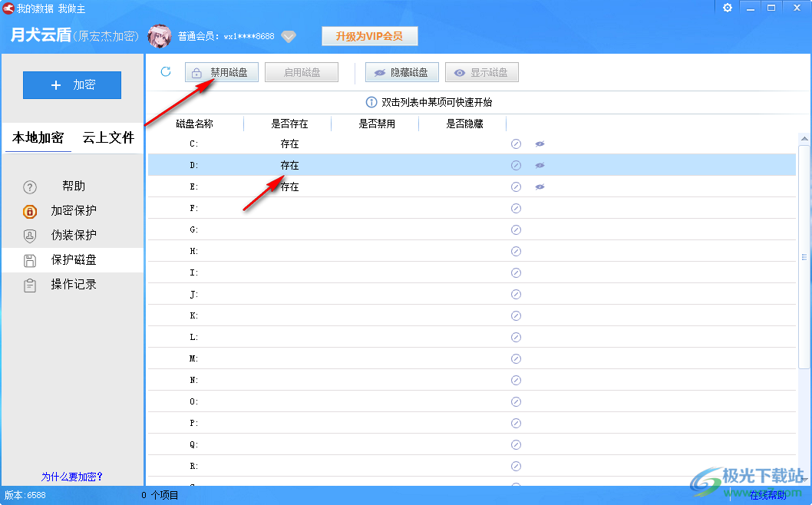This screenshot has width=812, height=505.
Task: Click disable icon for drive I:
Action: 516,273
